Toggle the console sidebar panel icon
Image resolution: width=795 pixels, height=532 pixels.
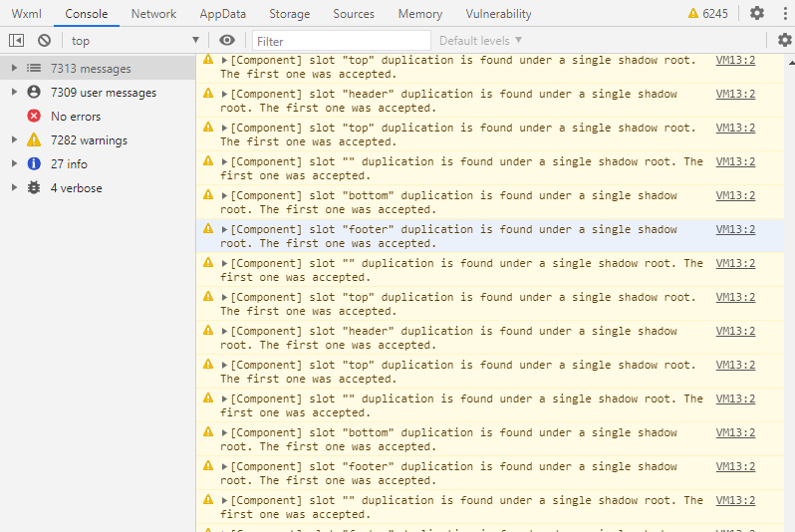click(x=16, y=40)
